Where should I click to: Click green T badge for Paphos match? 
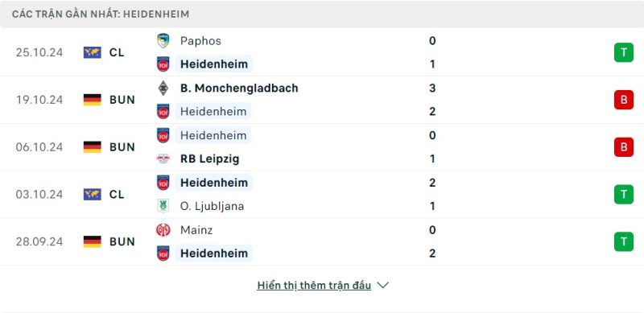[624, 52]
